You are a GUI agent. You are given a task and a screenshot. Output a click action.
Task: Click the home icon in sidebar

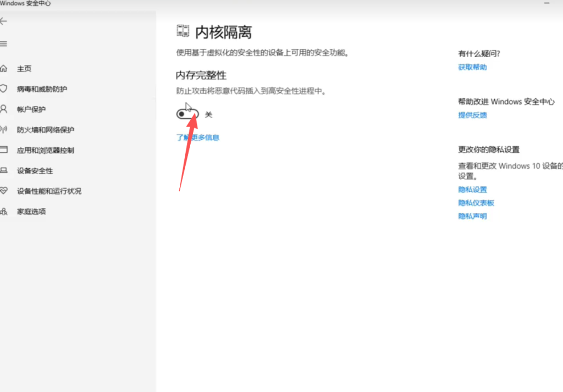click(4, 69)
